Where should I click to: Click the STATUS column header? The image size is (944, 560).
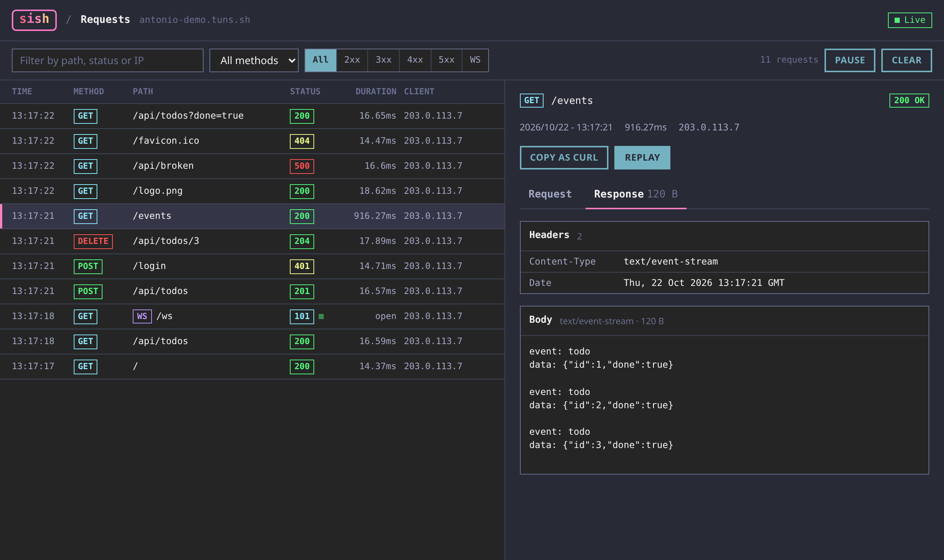tap(305, 92)
